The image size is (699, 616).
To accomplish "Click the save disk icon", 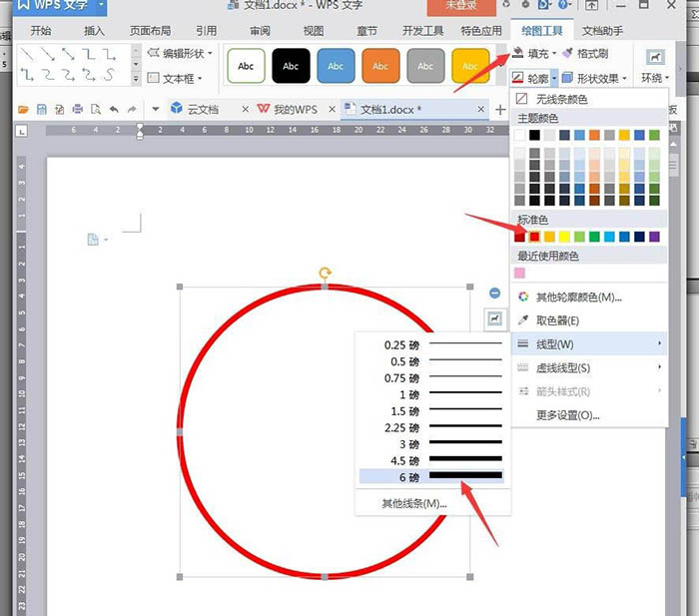I will pos(42,109).
